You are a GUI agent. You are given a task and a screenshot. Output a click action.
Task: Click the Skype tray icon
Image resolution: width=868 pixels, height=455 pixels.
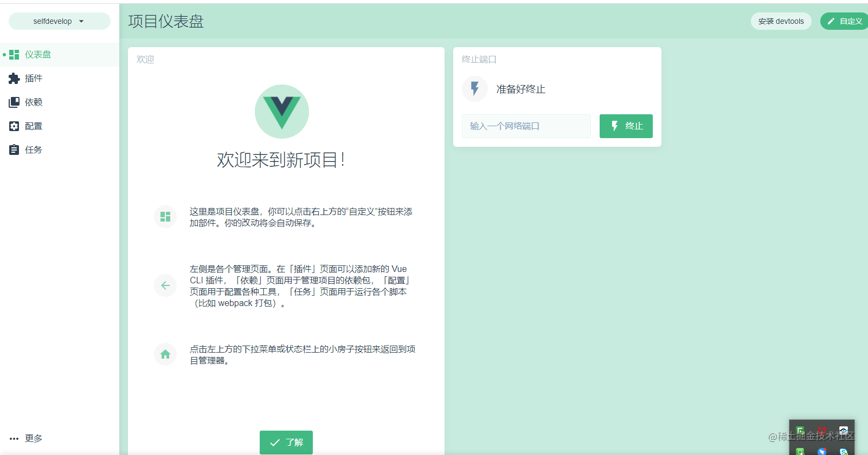[x=844, y=451]
